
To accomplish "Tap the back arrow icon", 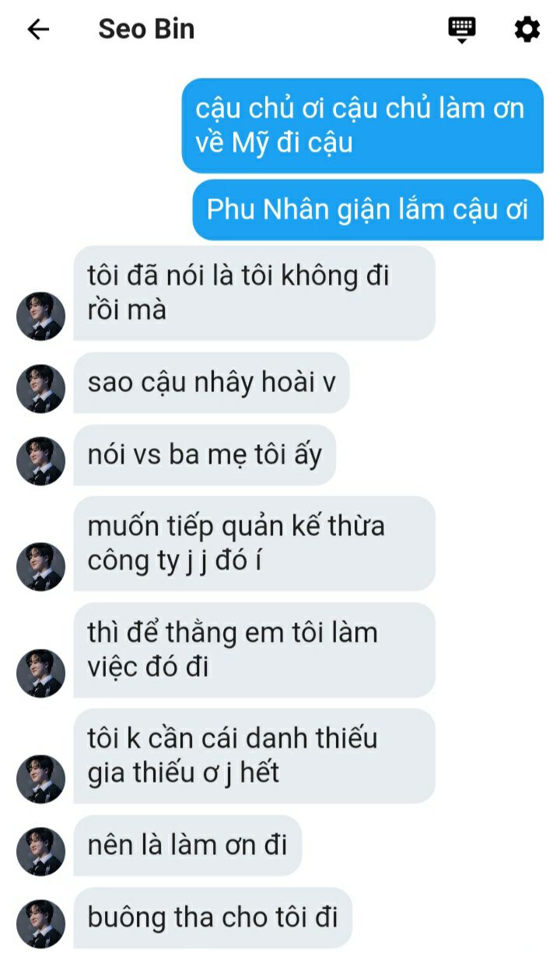I will tap(38, 30).
